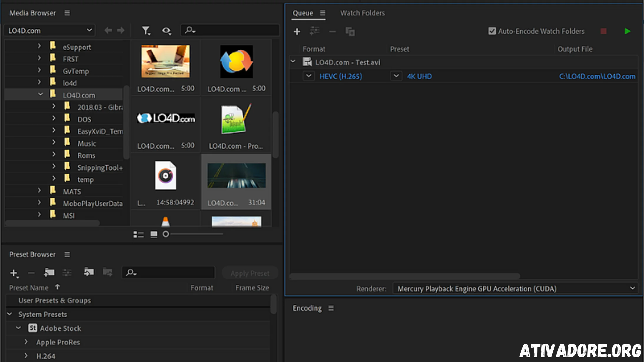Start the queue with green play

[627, 31]
